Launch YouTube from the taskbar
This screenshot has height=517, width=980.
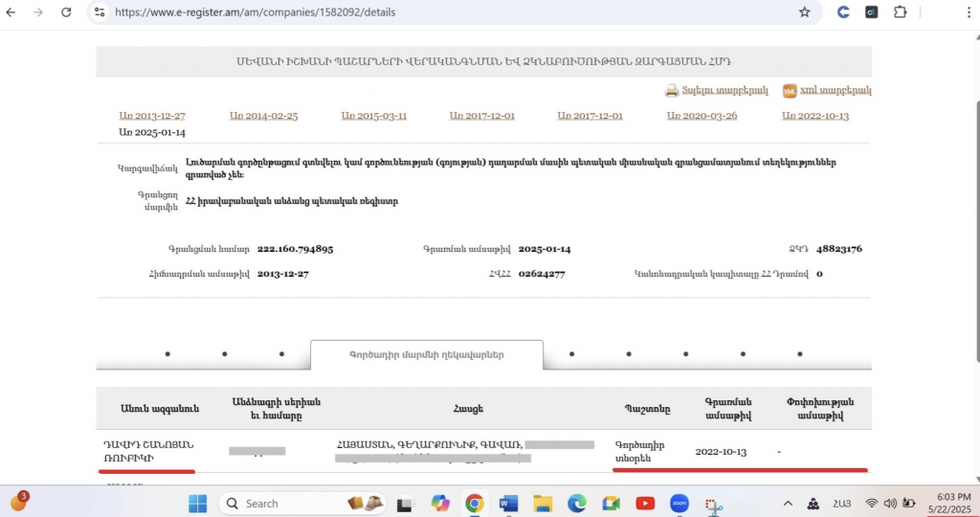(645, 504)
